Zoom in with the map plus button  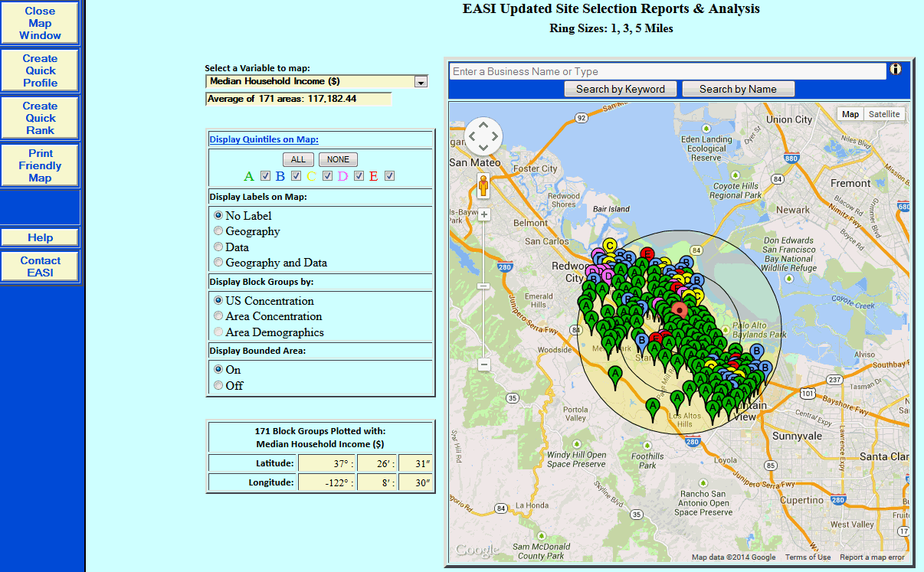coord(484,214)
